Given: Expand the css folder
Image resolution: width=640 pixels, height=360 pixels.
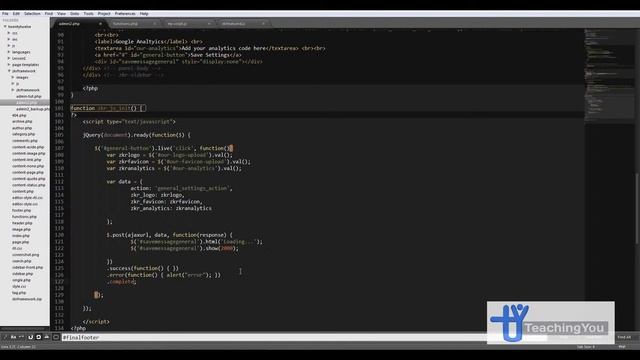Looking at the screenshot, I should [9, 33].
